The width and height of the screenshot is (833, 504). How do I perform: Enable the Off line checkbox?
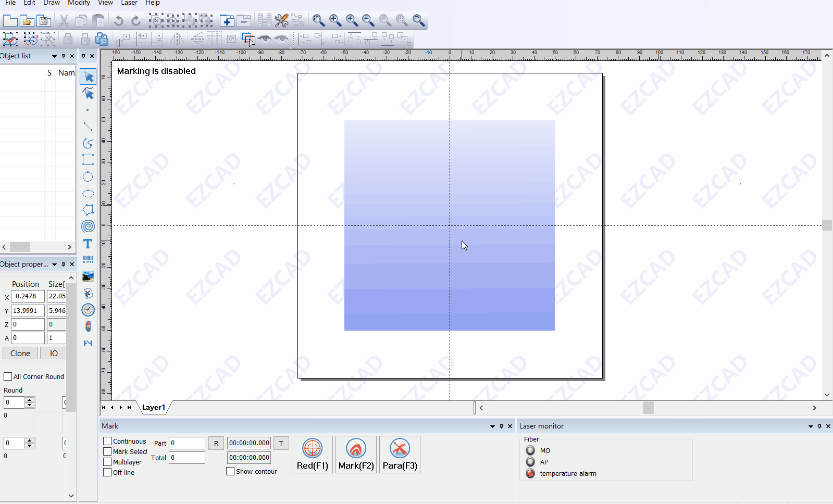(107, 472)
